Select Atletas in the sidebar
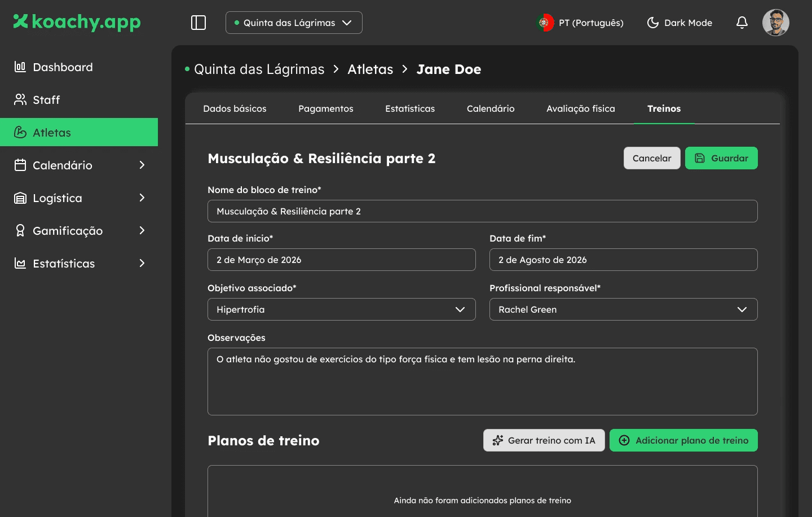 79,132
